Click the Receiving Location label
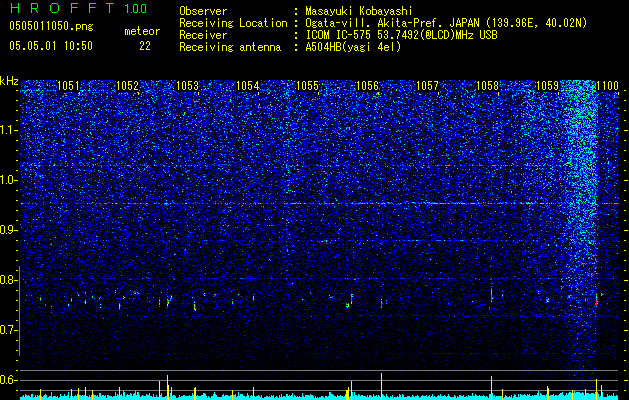Screen dimensions: 629x400 tap(233, 23)
